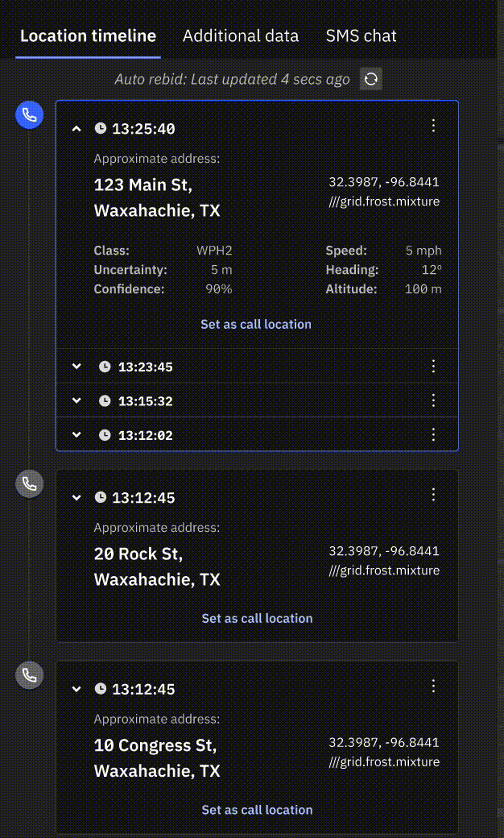Click the 5 mph speed value
Viewport: 504px width, 838px height.
(423, 251)
